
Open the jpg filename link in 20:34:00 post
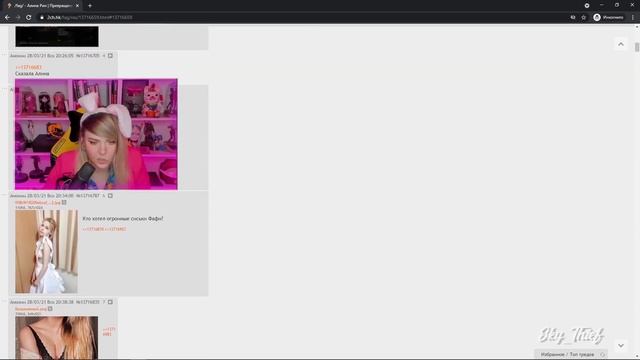38,202
